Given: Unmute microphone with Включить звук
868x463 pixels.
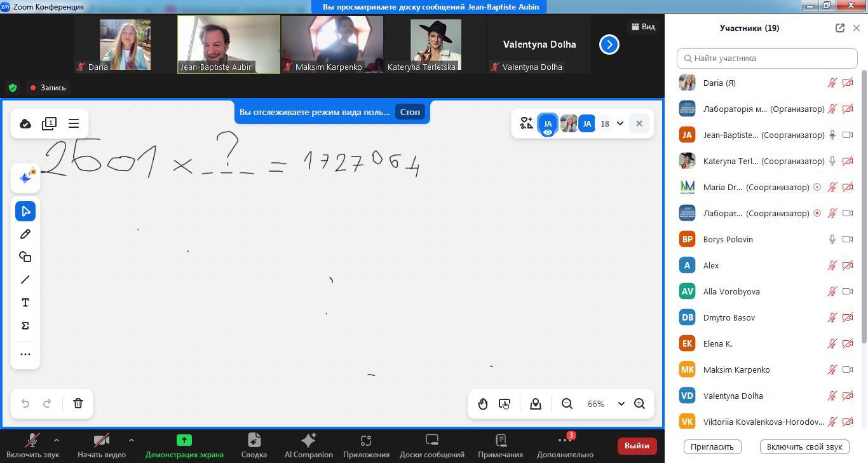Looking at the screenshot, I should tap(32, 445).
